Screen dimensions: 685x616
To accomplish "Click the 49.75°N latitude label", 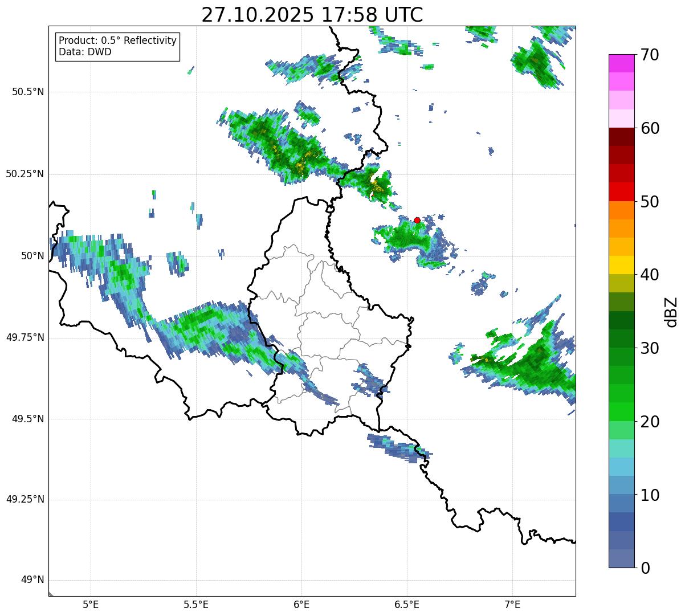I will (25, 337).
